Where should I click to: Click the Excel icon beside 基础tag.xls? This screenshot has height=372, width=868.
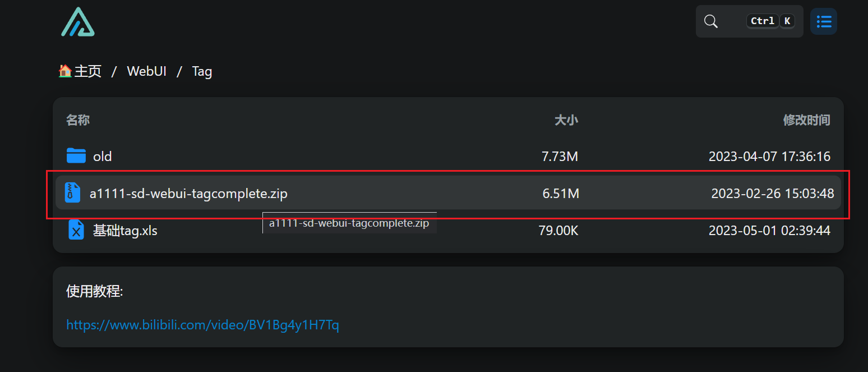point(76,229)
